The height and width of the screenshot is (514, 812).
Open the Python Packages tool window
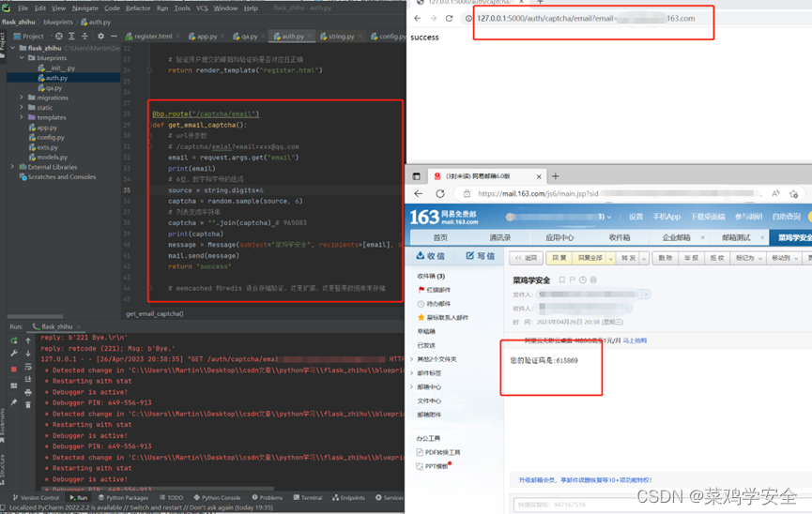coord(123,497)
